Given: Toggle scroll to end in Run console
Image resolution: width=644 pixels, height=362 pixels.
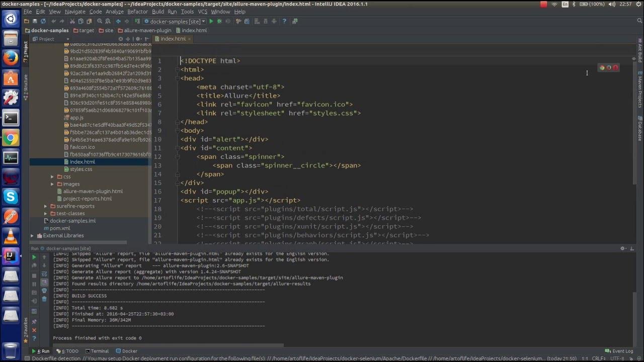Looking at the screenshot, I should [44, 283].
